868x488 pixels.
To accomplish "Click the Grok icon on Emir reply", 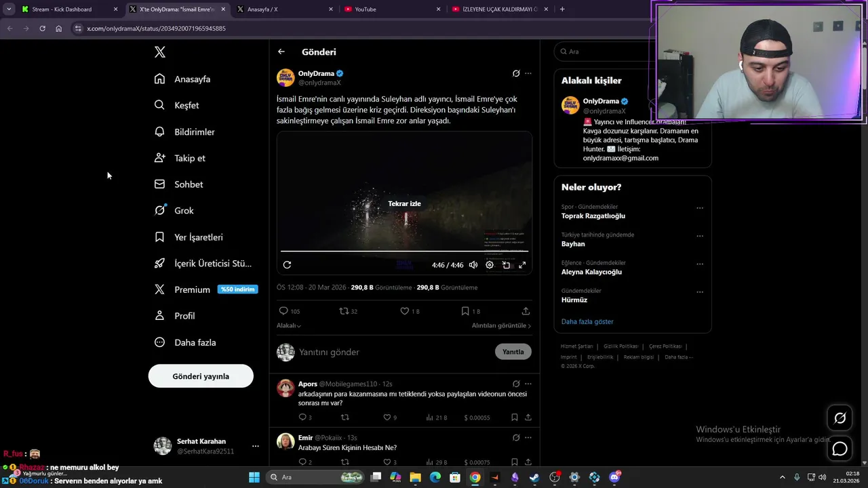I will [x=516, y=438].
